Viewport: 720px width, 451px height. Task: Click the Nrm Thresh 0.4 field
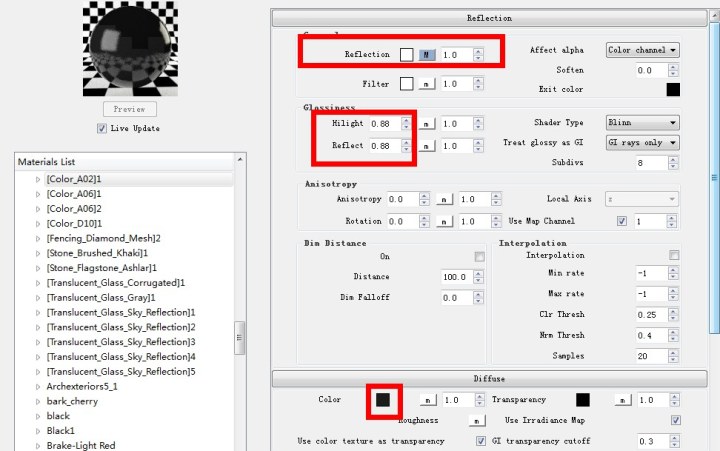pos(651,336)
